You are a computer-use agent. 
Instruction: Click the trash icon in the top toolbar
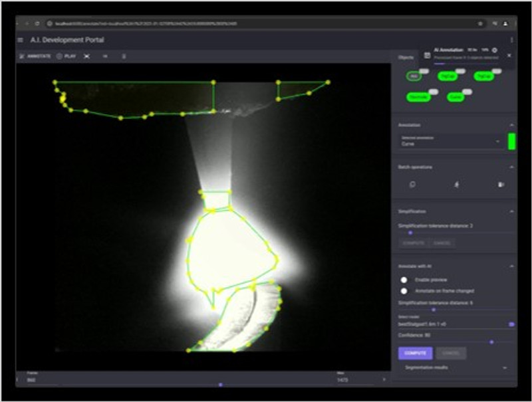(124, 56)
